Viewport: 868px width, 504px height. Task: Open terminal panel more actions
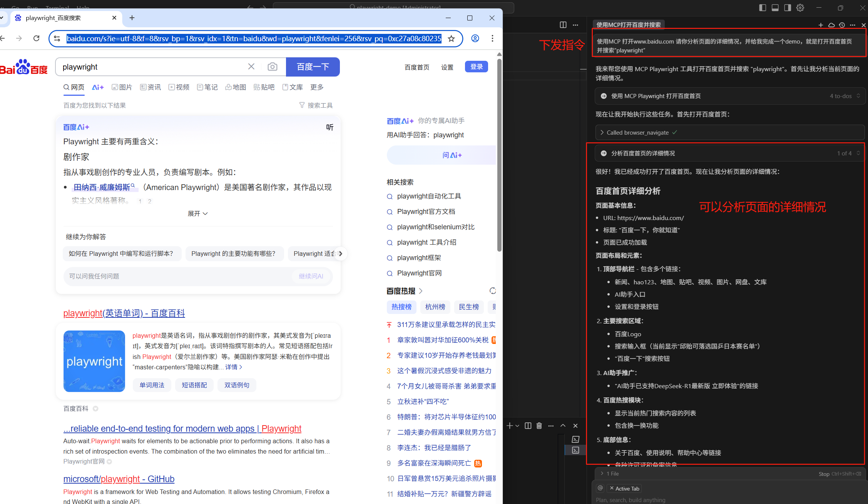pyautogui.click(x=551, y=426)
